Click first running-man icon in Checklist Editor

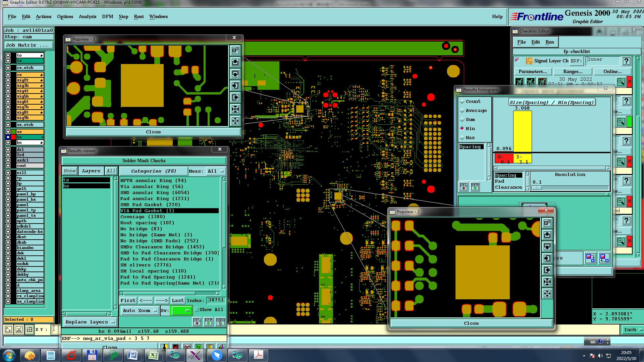(519, 81)
